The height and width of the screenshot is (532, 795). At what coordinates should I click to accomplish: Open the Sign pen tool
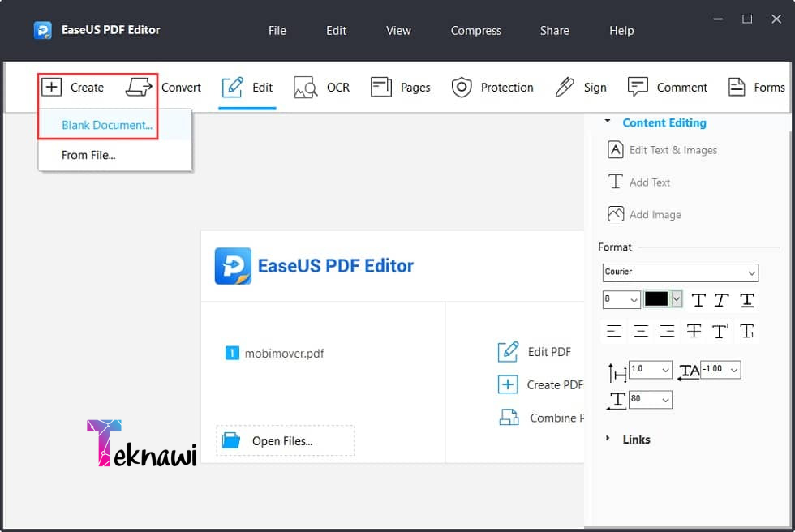[581, 87]
